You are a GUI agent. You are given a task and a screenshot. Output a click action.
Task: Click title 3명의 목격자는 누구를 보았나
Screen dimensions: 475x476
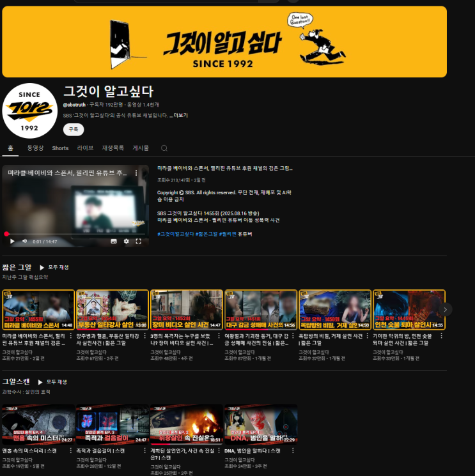(182, 339)
